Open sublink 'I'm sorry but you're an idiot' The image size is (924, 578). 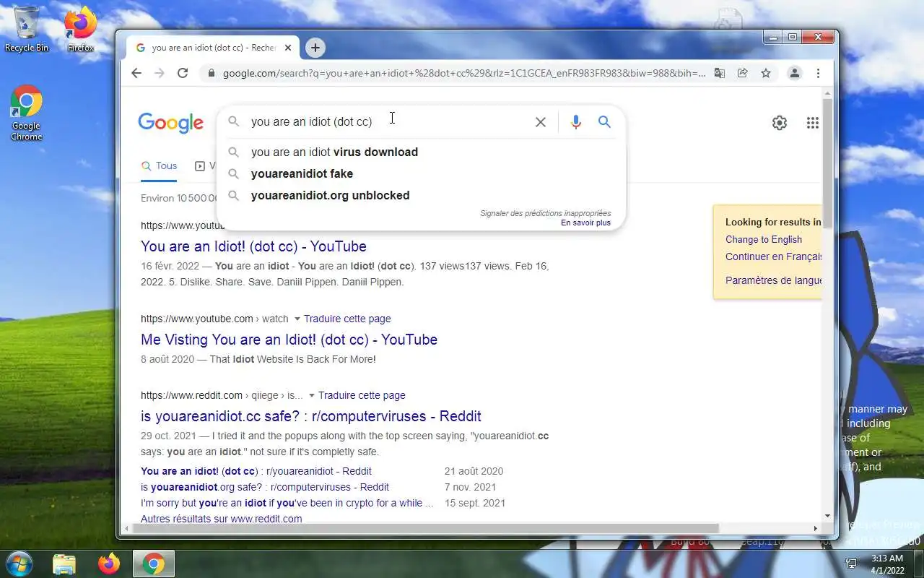coord(287,503)
